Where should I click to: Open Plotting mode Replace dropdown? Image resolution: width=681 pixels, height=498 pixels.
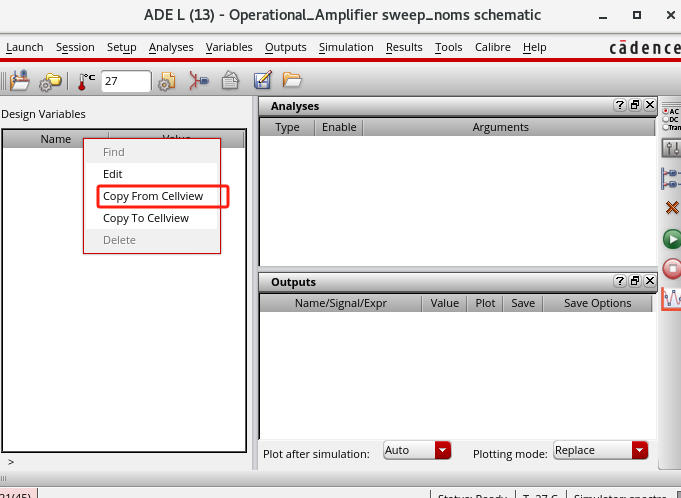[x=601, y=450]
